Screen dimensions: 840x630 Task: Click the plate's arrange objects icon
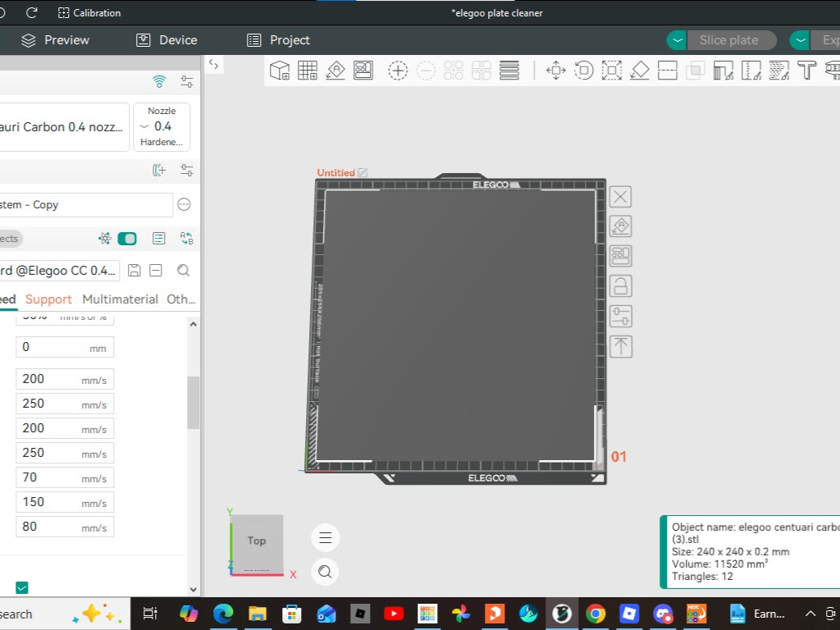(620, 256)
